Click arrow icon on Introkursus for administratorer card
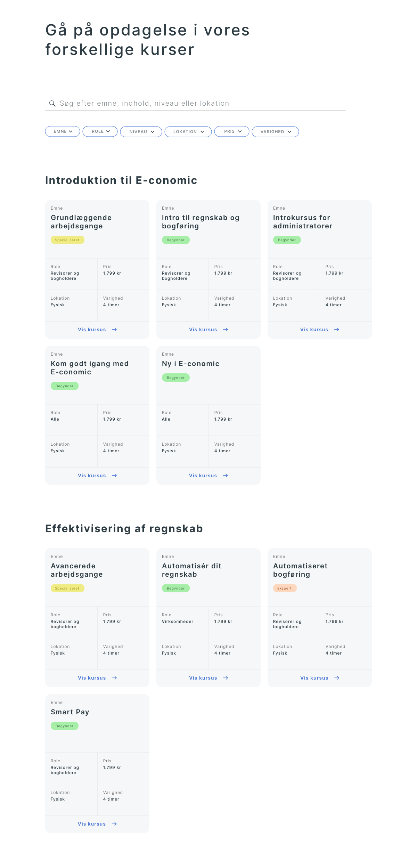The image size is (417, 868). (337, 330)
